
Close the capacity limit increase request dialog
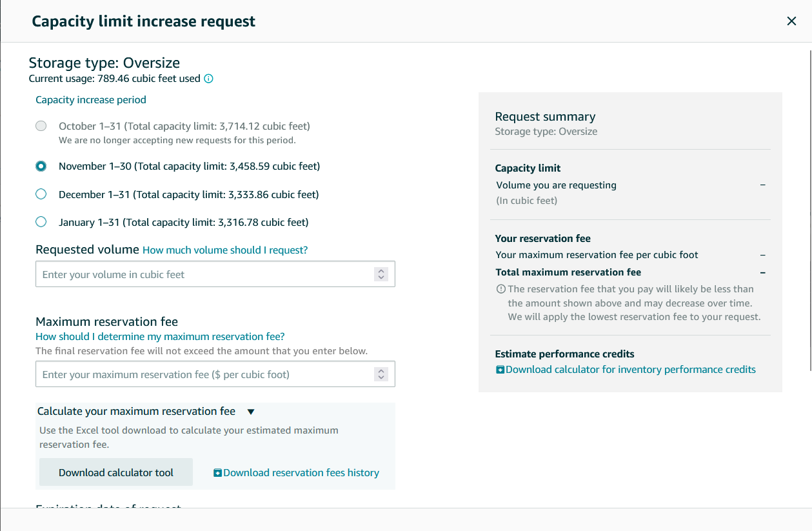pos(791,21)
